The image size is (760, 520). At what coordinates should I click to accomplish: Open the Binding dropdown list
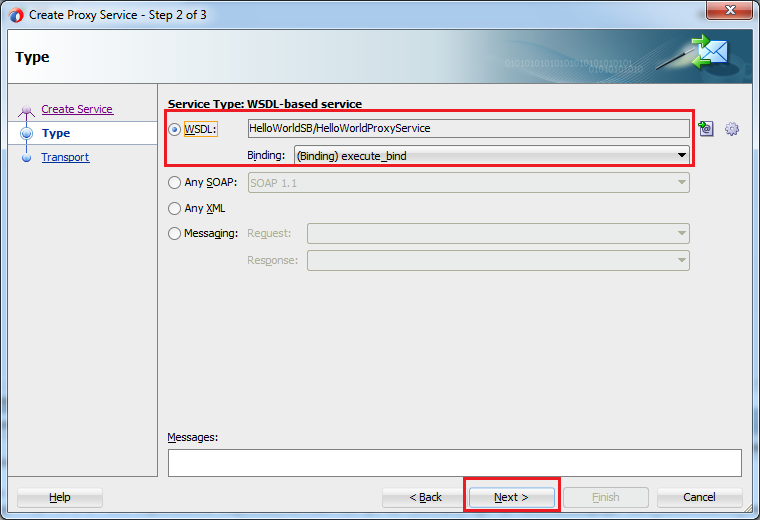coord(491,156)
